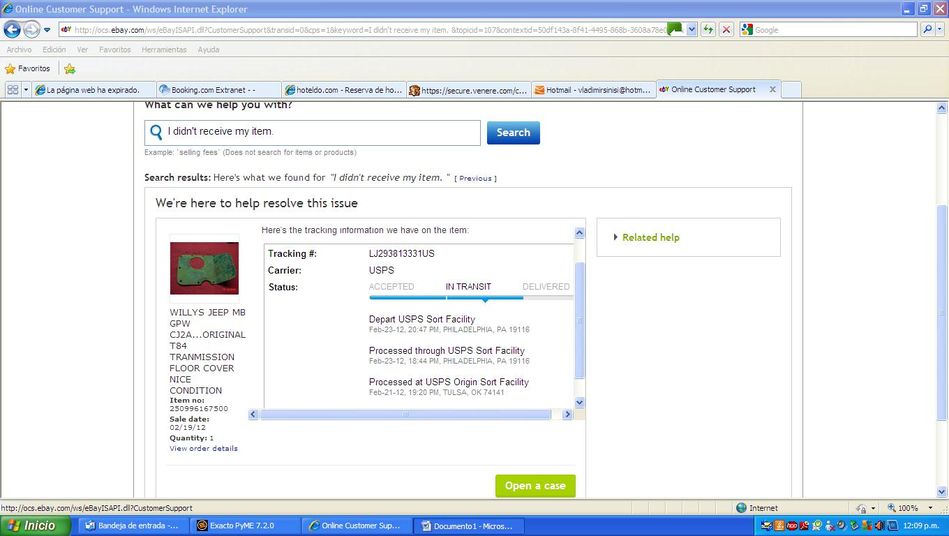The image size is (949, 536).
Task: Open 'Bandeja de entrada' taskbar item
Action: click(132, 526)
